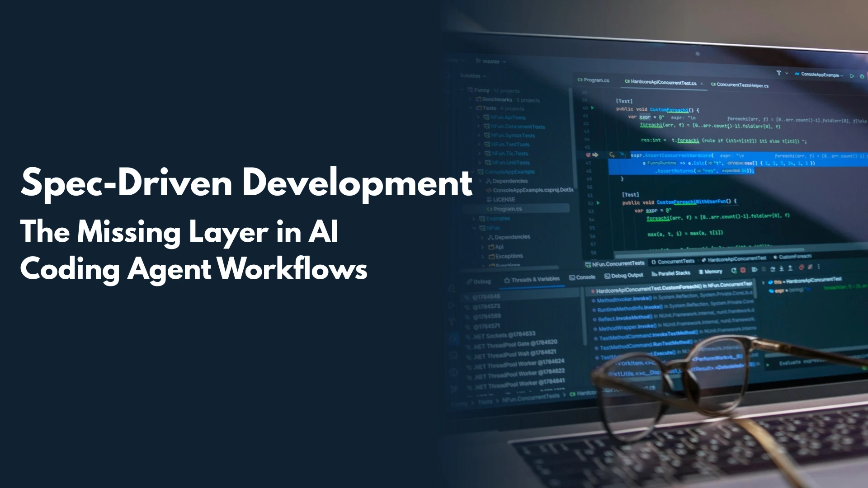This screenshot has width=868, height=488.
Task: Click the Rerun debug session icon
Action: coord(734,269)
